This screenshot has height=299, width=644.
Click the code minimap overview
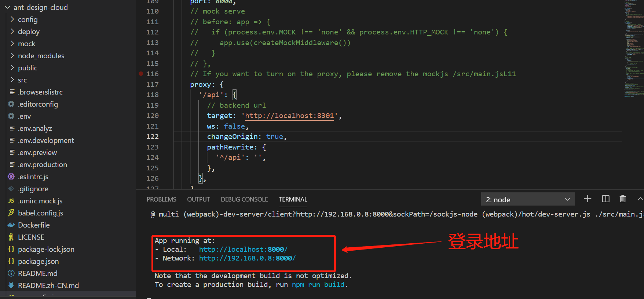point(634,48)
